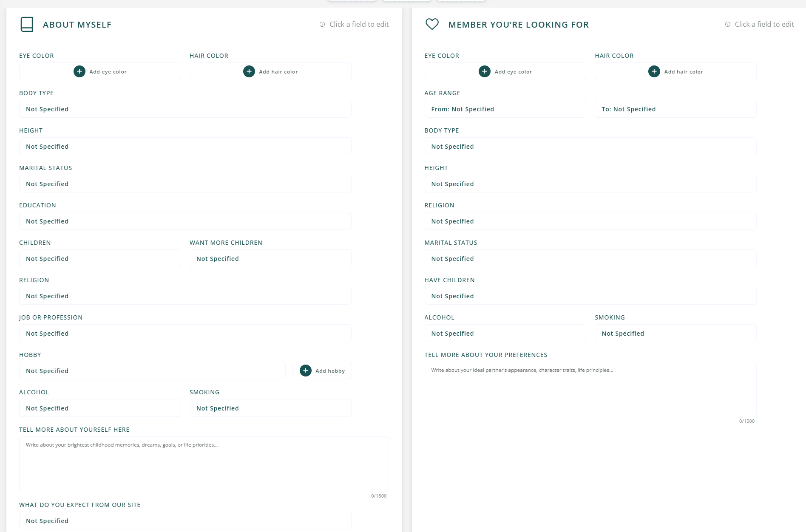Viewport: 806px width, 532px height.
Task: Click 'EDUCATION' label
Action: (37, 205)
